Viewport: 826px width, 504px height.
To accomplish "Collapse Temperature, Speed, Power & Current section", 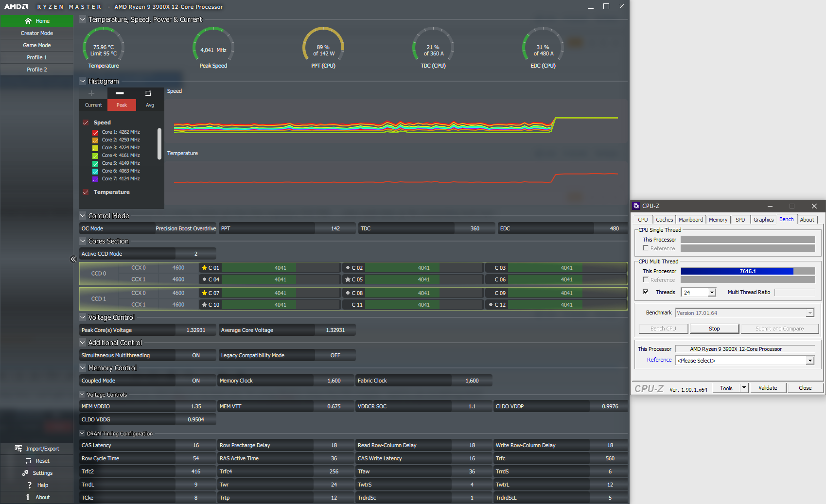I will [83, 19].
